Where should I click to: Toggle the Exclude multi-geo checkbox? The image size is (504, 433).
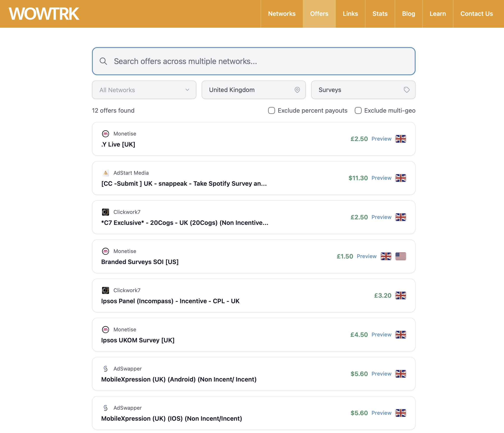click(358, 110)
